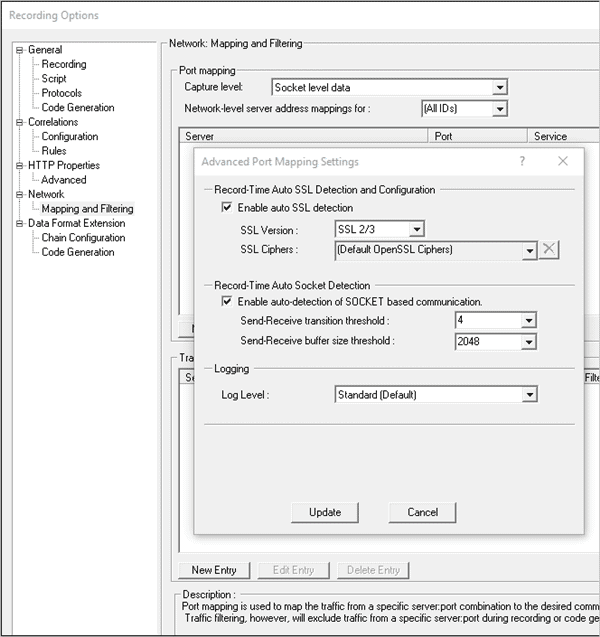The height and width of the screenshot is (637, 600).
Task: Click the Correlations tree label
Action: click(53, 122)
